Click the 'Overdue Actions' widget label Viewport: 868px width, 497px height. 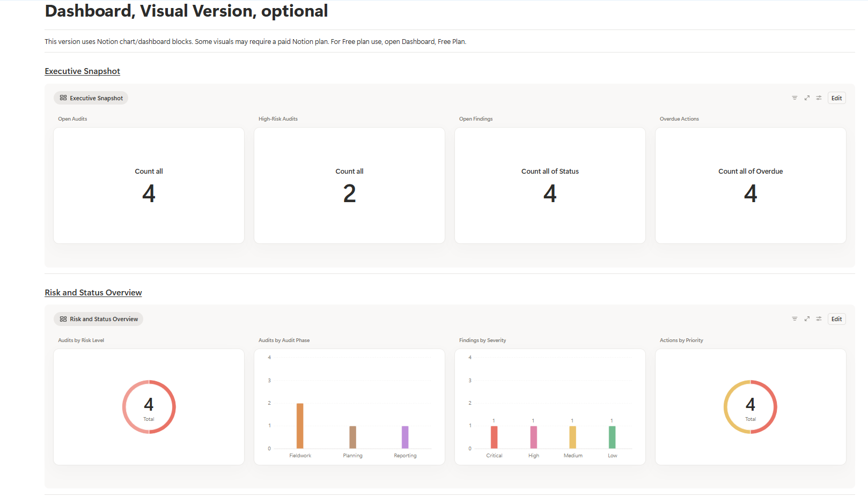(679, 119)
